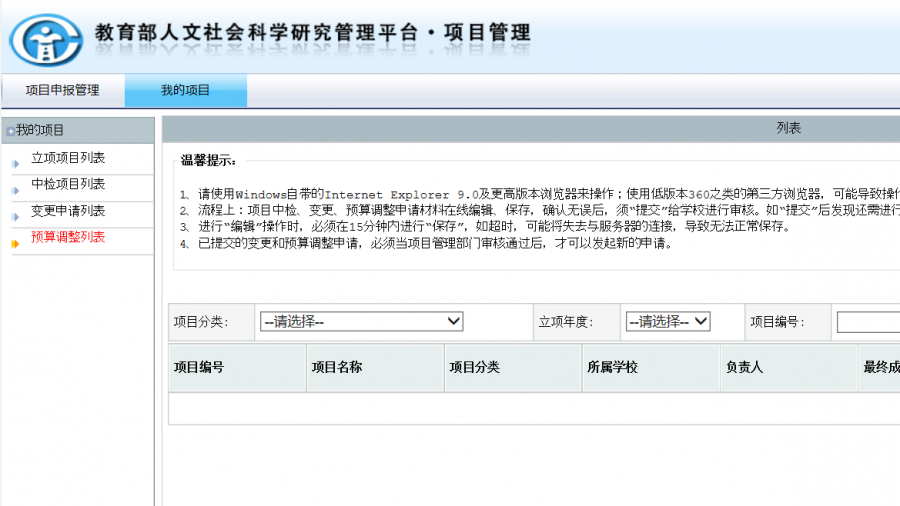This screenshot has height=506, width=900.
Task: Open 变更申请列表 in sidebar
Action: (x=68, y=211)
